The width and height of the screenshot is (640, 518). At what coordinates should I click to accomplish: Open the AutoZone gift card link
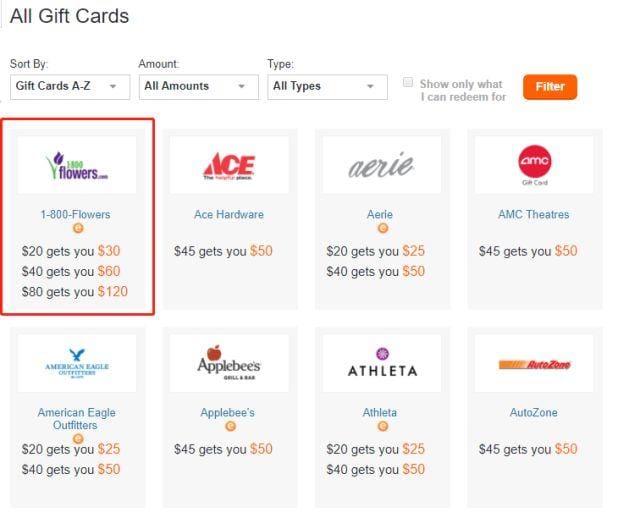[534, 412]
